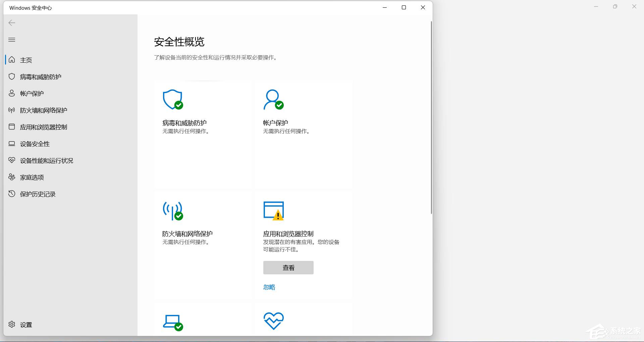Screen dimensions: 644x342
Task: Open 保护历史记录 sidebar entry
Action: [71, 194]
